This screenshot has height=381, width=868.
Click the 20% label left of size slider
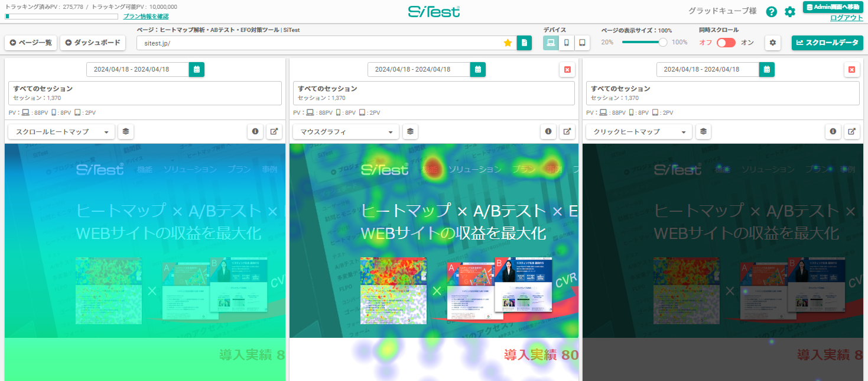(607, 43)
